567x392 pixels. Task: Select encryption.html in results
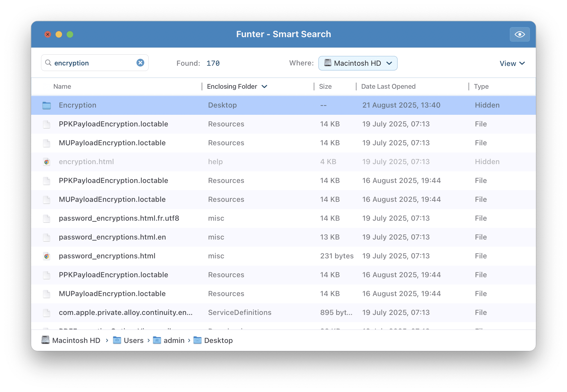pos(86,162)
